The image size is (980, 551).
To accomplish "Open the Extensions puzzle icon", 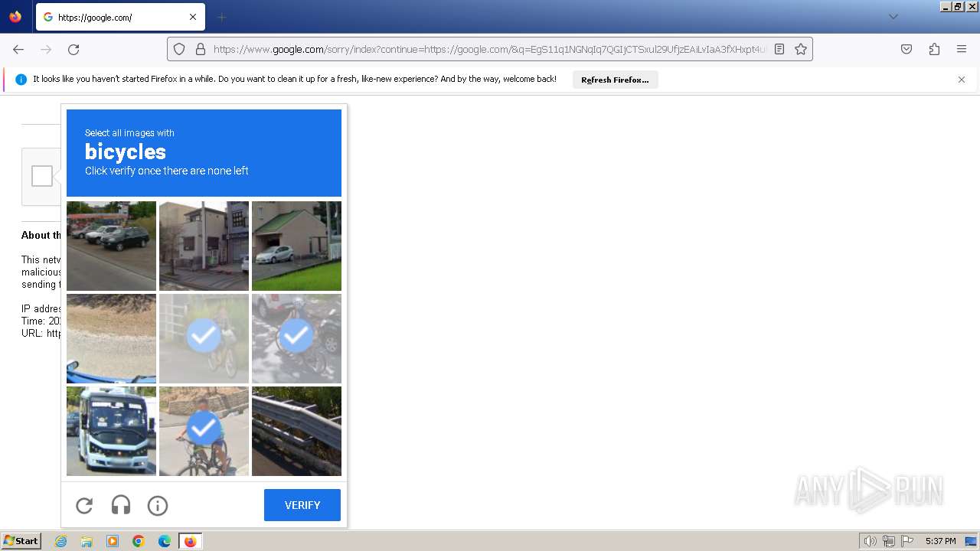I will click(x=934, y=49).
